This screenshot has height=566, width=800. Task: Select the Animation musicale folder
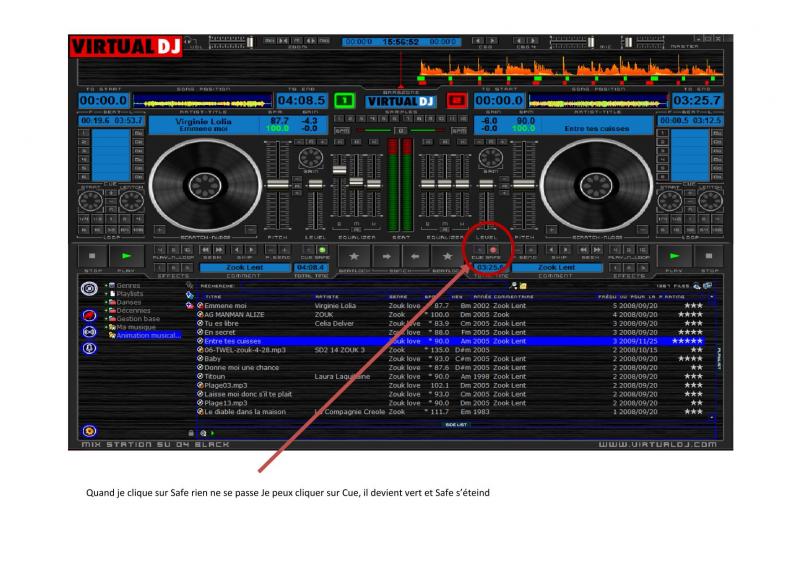coord(151,334)
